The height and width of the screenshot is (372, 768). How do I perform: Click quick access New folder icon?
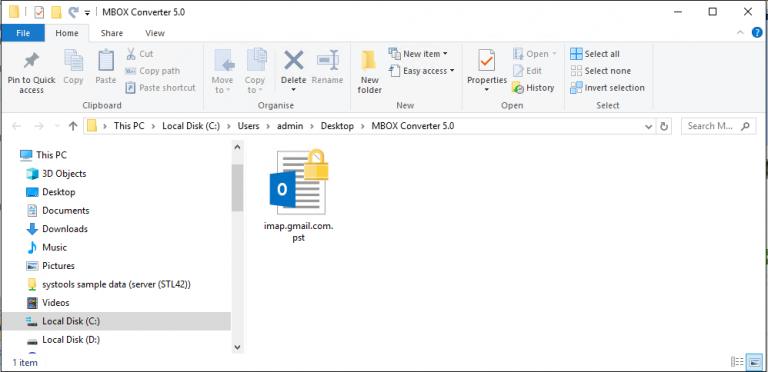(x=56, y=12)
